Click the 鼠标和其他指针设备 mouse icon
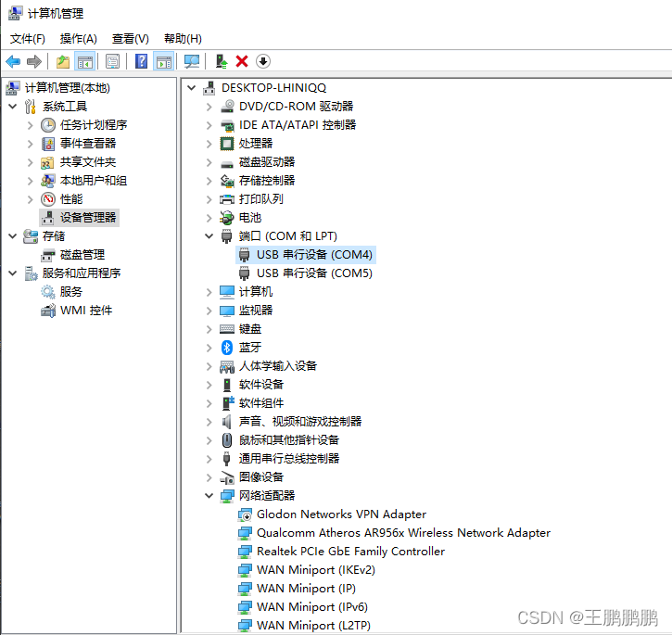 [227, 440]
